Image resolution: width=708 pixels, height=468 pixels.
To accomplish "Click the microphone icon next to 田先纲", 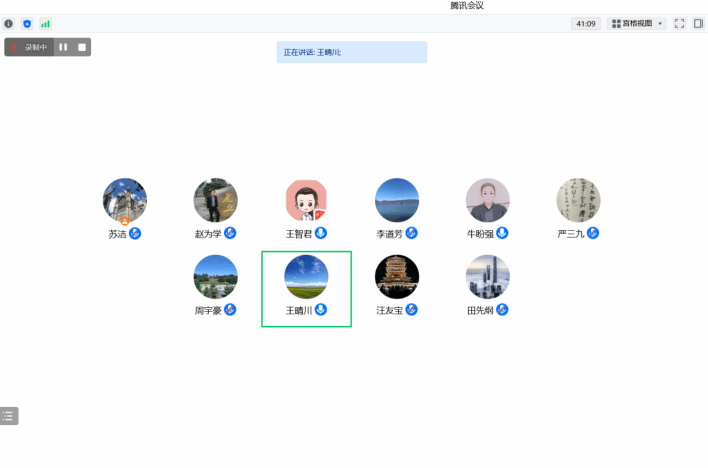I will (x=502, y=310).
